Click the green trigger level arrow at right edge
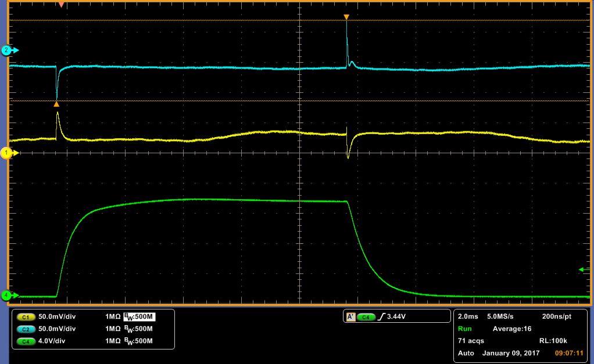The height and width of the screenshot is (364, 594). [584, 269]
